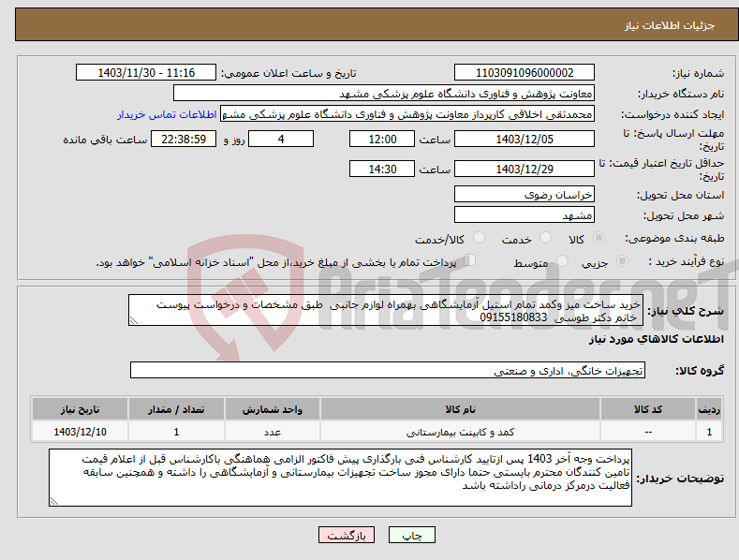Click the remaining days field showing 4
This screenshot has height=560, width=739.
(281, 139)
